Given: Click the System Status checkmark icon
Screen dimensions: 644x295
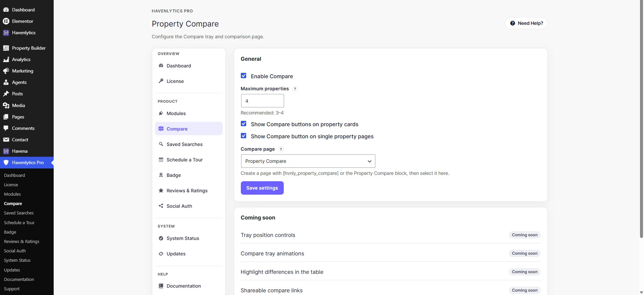Looking at the screenshot, I should (x=161, y=238).
